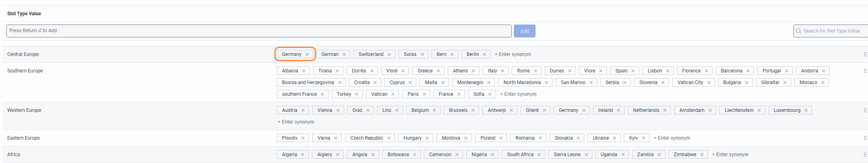Delete the Albania tag
This screenshot has height=163, width=868.
pyautogui.click(x=304, y=71)
